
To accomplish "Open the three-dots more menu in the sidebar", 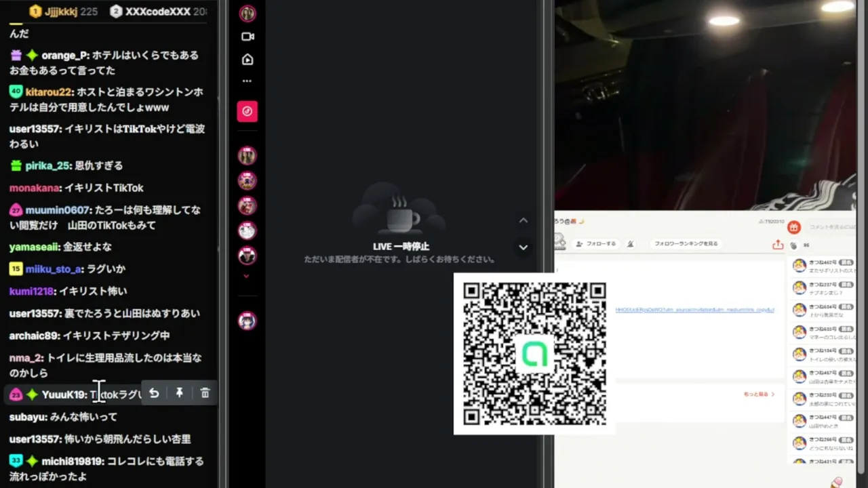I will tap(248, 81).
